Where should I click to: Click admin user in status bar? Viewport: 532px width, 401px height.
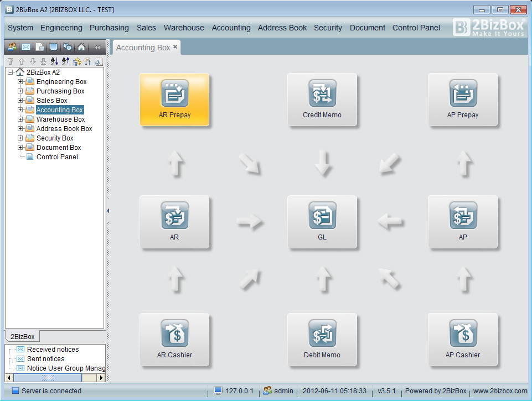278,391
